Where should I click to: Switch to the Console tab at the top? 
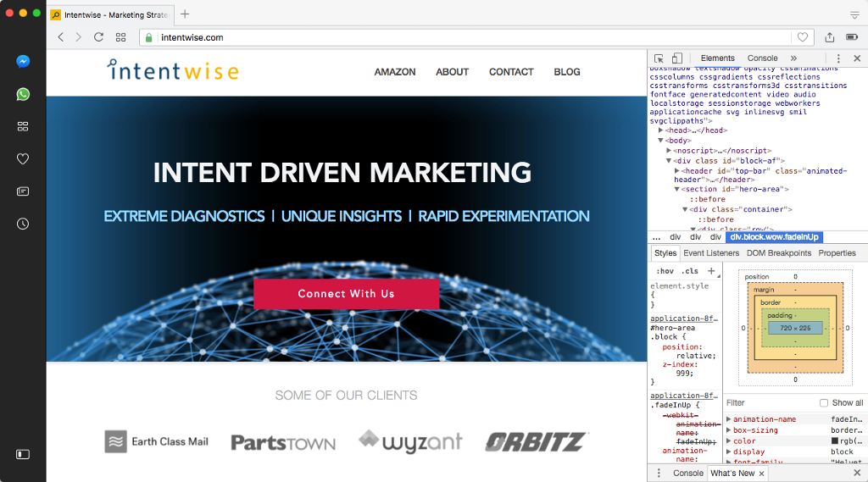[762, 58]
